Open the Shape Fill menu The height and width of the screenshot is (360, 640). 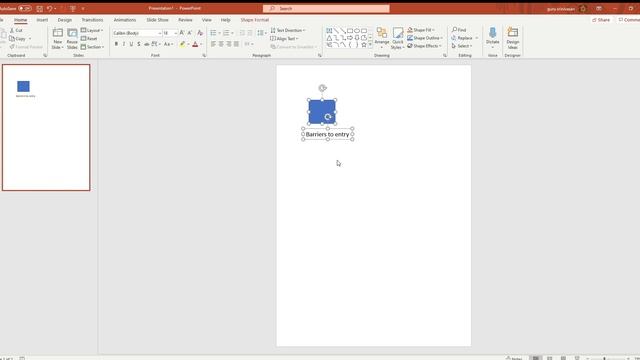point(421,30)
